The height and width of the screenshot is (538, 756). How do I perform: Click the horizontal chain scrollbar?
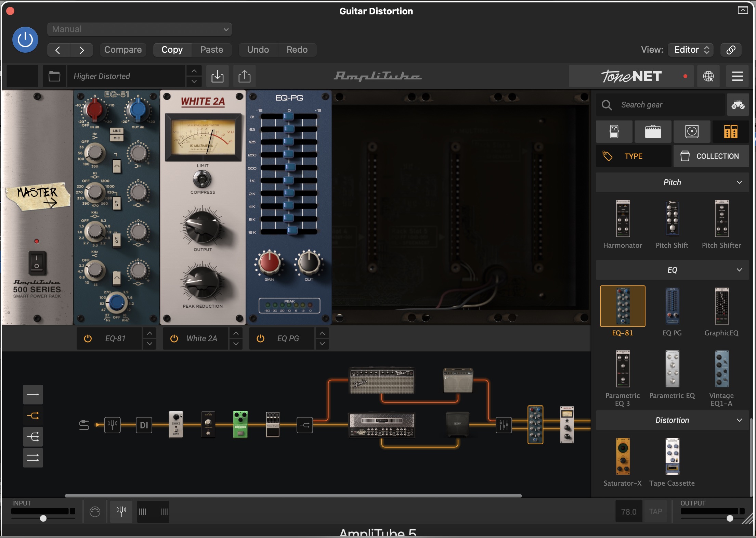click(x=293, y=496)
